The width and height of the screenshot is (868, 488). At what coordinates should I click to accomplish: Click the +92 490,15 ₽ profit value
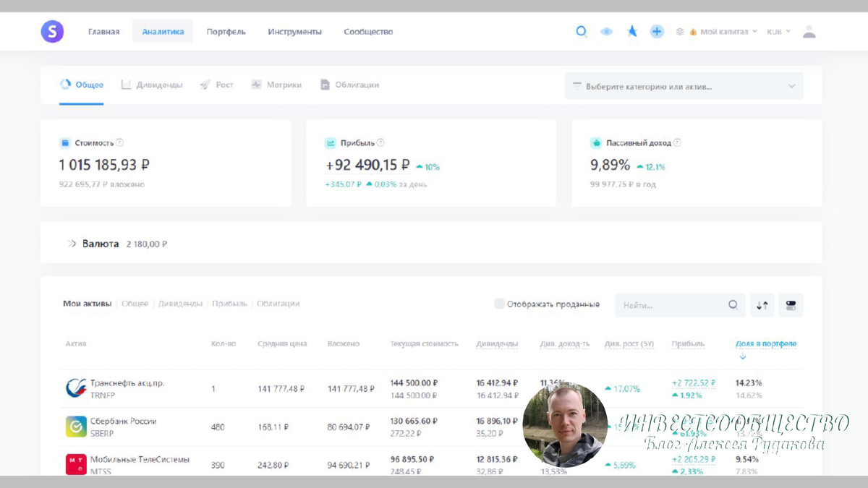(x=367, y=165)
